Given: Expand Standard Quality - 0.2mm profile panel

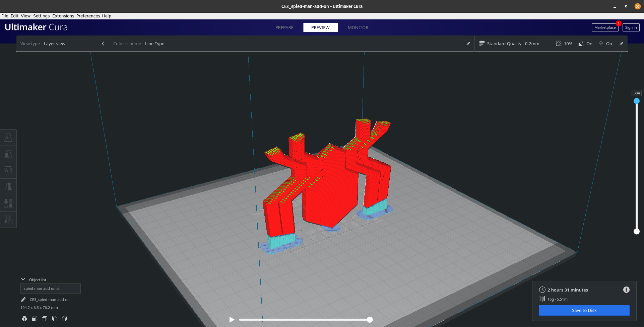Looking at the screenshot, I should coord(551,44).
